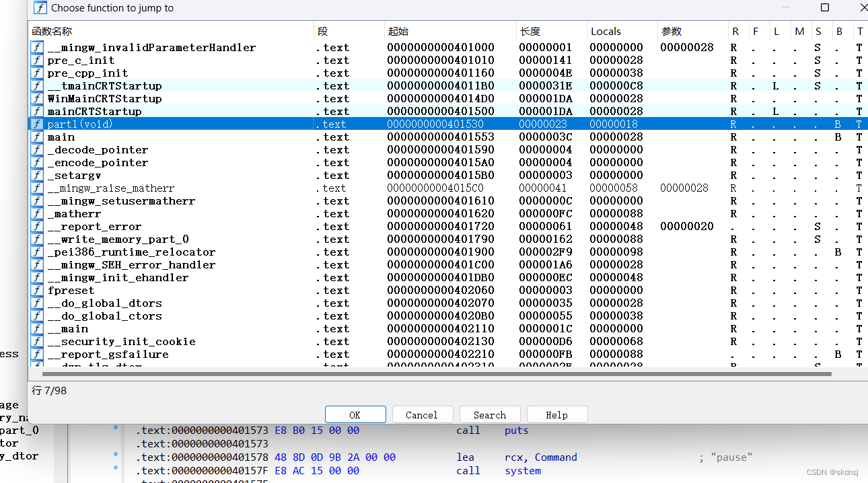
Task: Click the f icon beside WinMainCRTStartup
Action: coord(36,98)
